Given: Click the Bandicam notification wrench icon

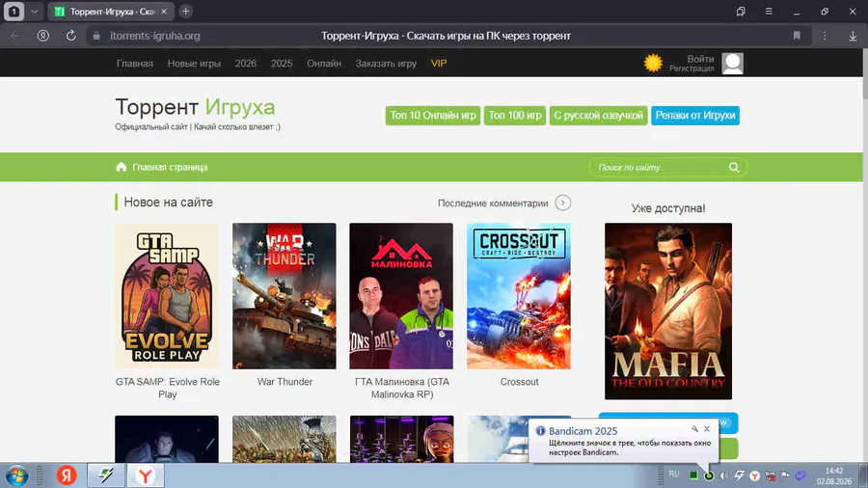Looking at the screenshot, I should pos(694,429).
